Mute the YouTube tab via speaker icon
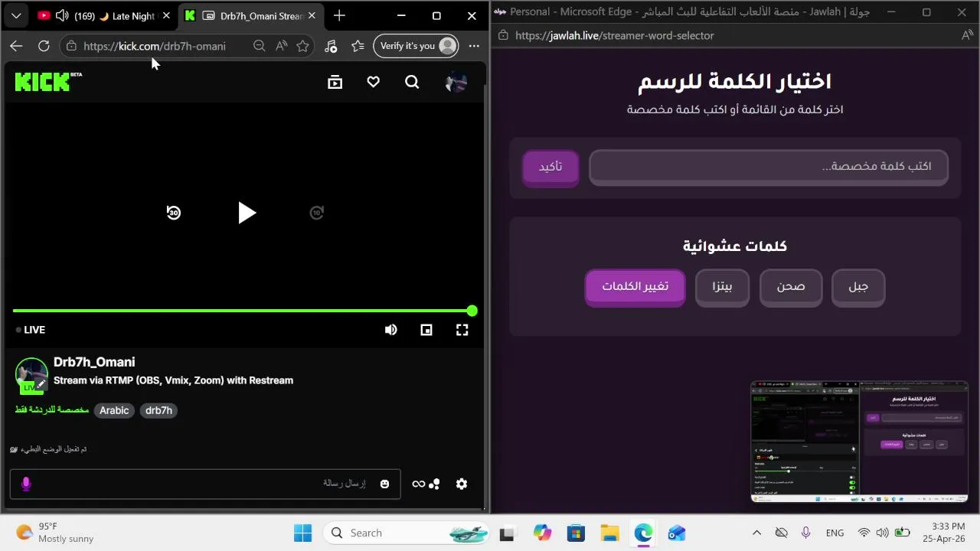Viewport: 980px width, 551px height. tap(62, 15)
